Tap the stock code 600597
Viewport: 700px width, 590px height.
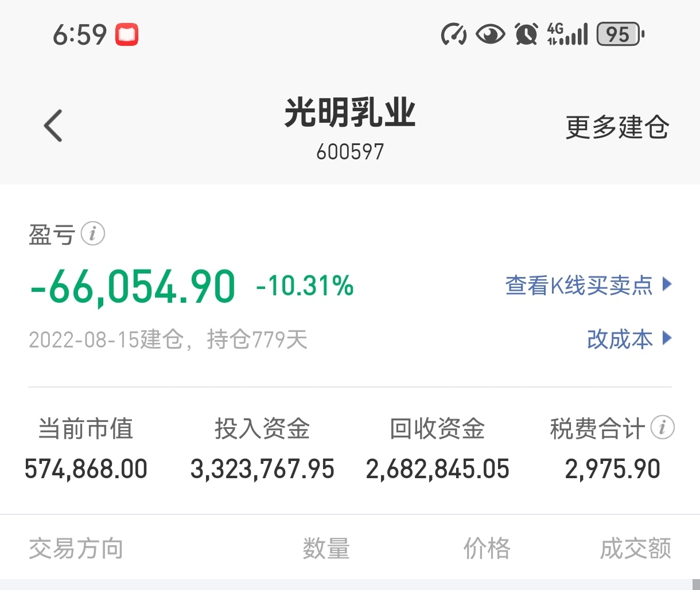point(350,152)
